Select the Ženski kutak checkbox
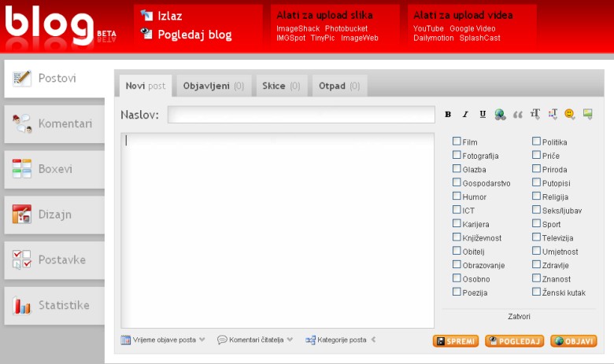The image size is (614, 364). (x=537, y=292)
